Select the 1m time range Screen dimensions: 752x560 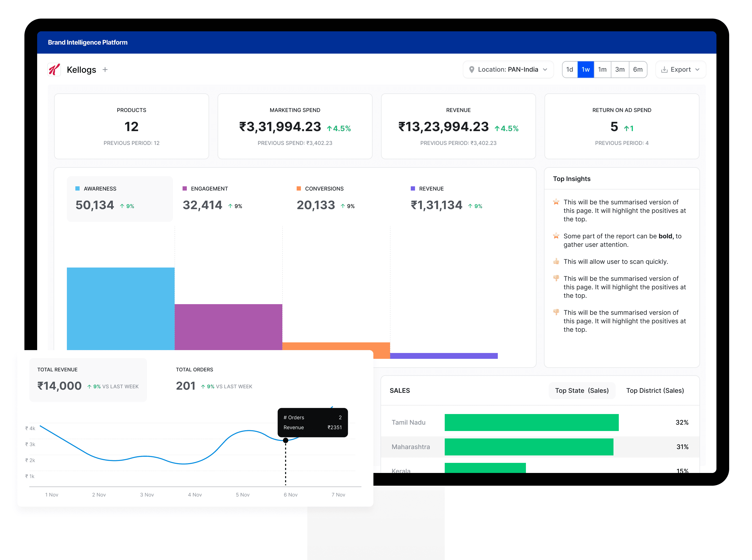[x=602, y=70]
